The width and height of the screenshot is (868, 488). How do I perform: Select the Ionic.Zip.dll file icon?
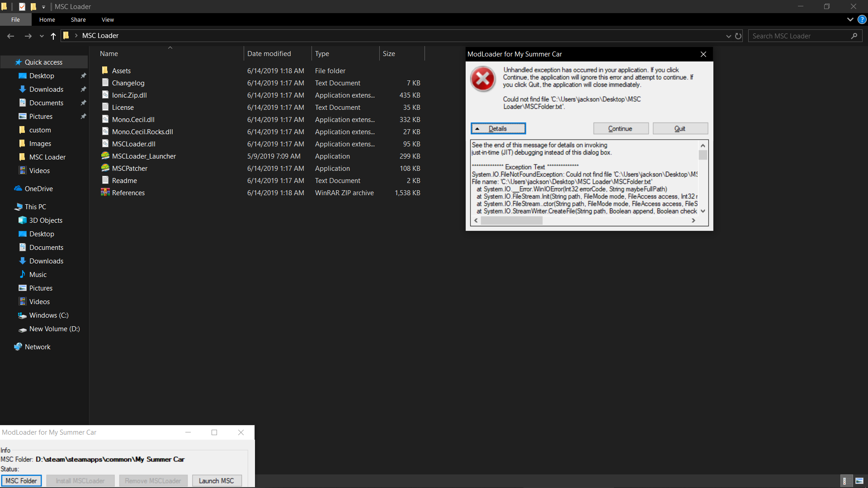pos(104,95)
